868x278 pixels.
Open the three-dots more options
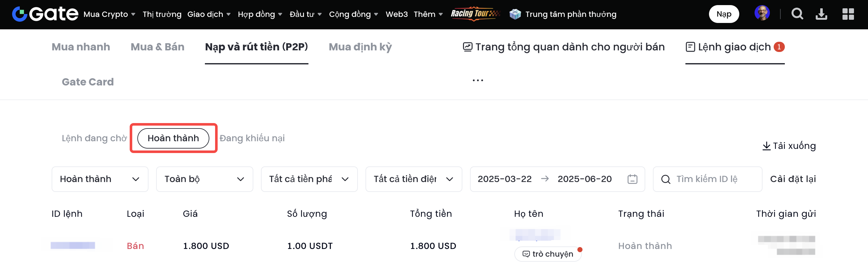point(477,81)
